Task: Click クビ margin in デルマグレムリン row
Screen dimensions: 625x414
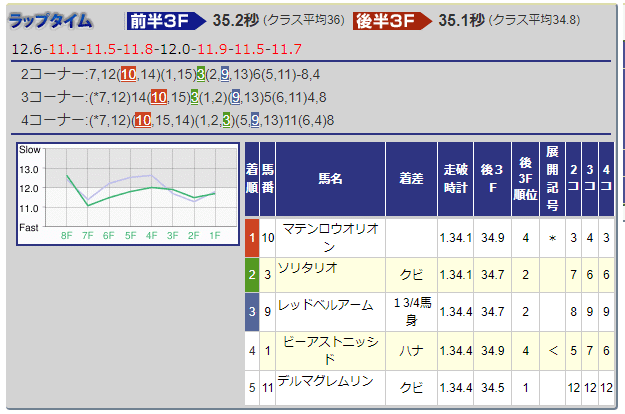Action: [x=411, y=388]
